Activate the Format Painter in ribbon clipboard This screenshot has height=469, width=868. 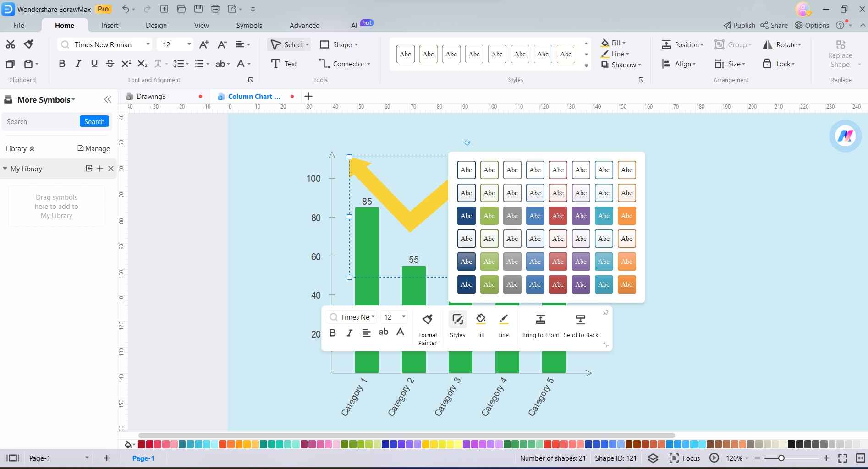point(28,44)
